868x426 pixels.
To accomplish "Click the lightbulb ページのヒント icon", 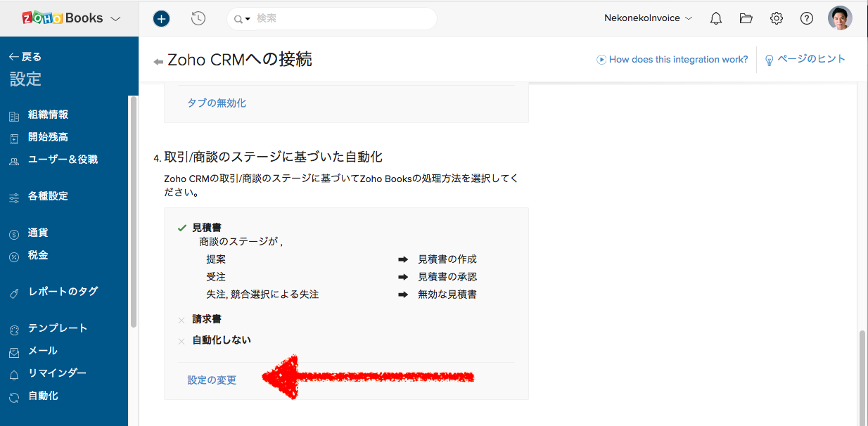I will click(769, 60).
